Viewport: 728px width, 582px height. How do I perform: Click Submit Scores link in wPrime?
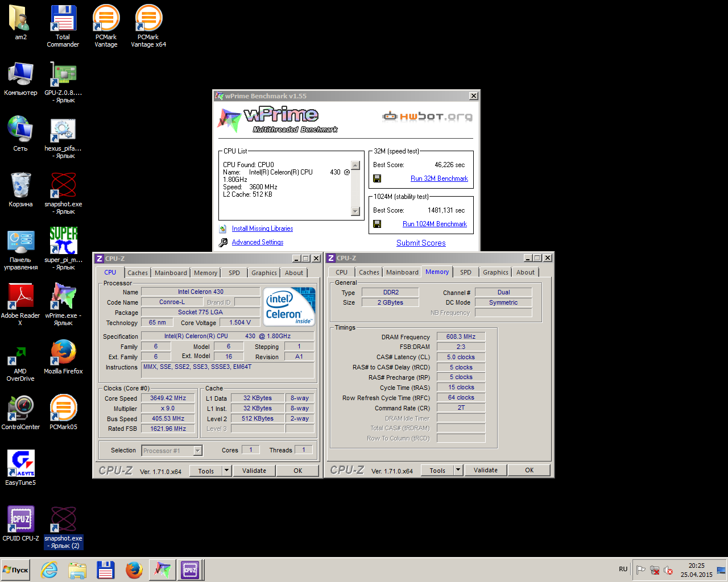pyautogui.click(x=421, y=243)
